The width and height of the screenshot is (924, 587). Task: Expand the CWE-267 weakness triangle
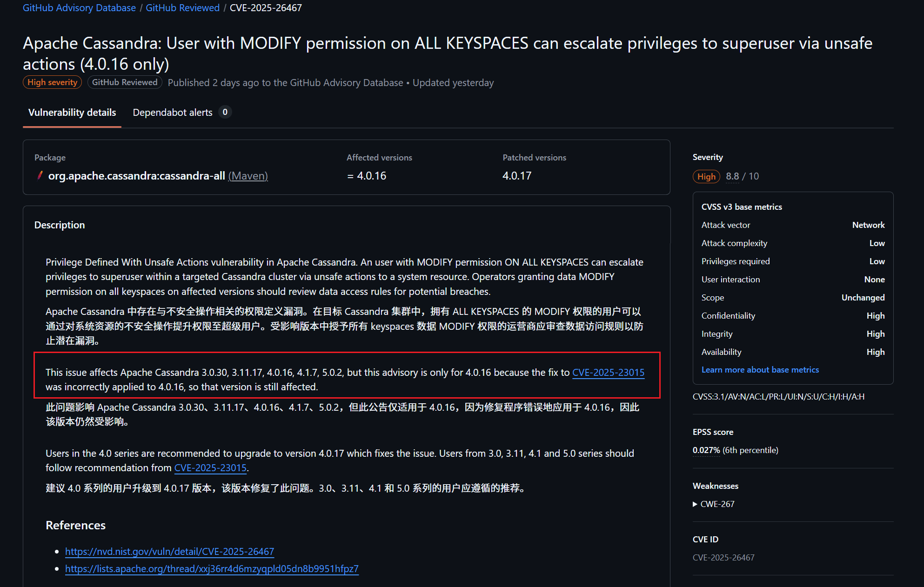695,504
